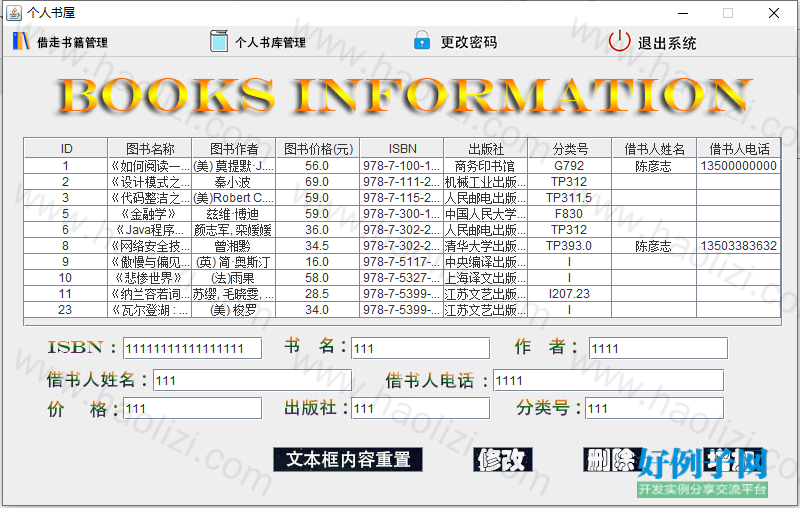Click the 出版社 column header
The width and height of the screenshot is (800, 508).
[x=486, y=148]
